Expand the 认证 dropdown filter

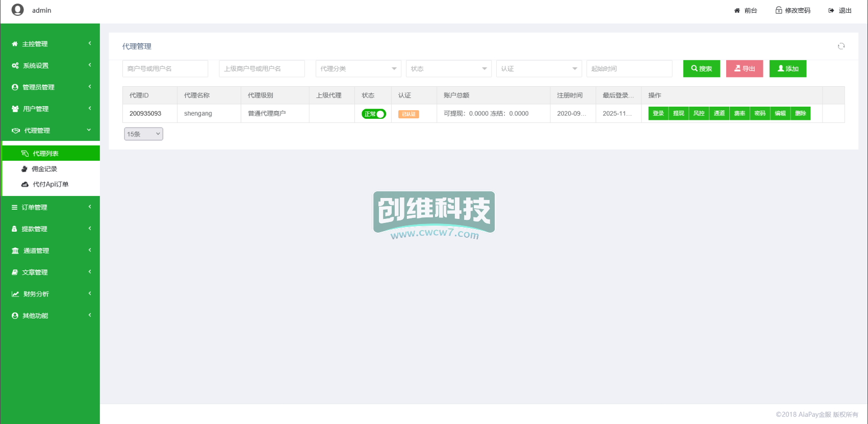coord(539,69)
